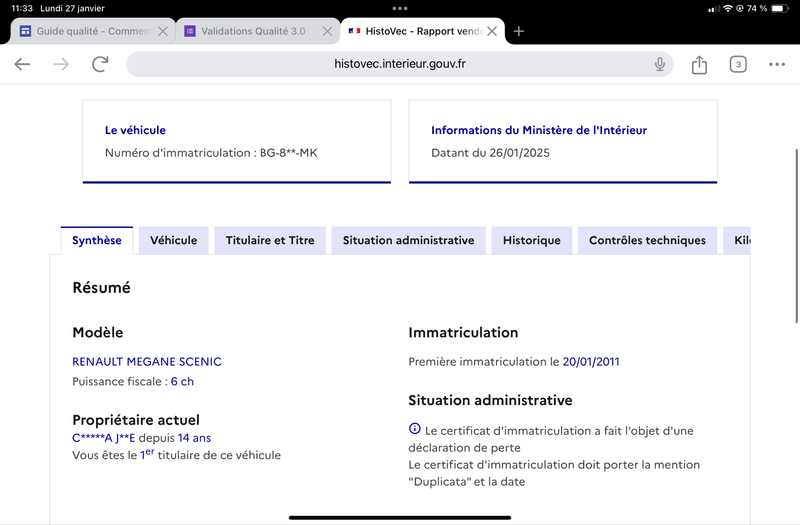Show the open tabs counter

pyautogui.click(x=738, y=64)
